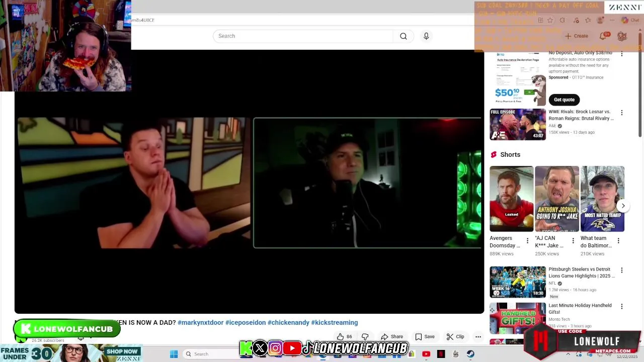Screen dimensions: 644x362
Task: Open Netflix from taskbar
Action: click(441, 354)
